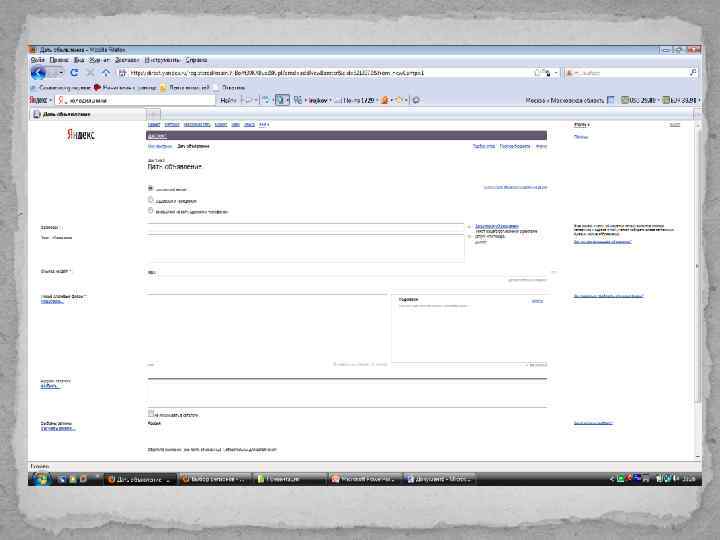The image size is (720, 540).
Task: Click the Stop loading X icon
Action: [90, 73]
